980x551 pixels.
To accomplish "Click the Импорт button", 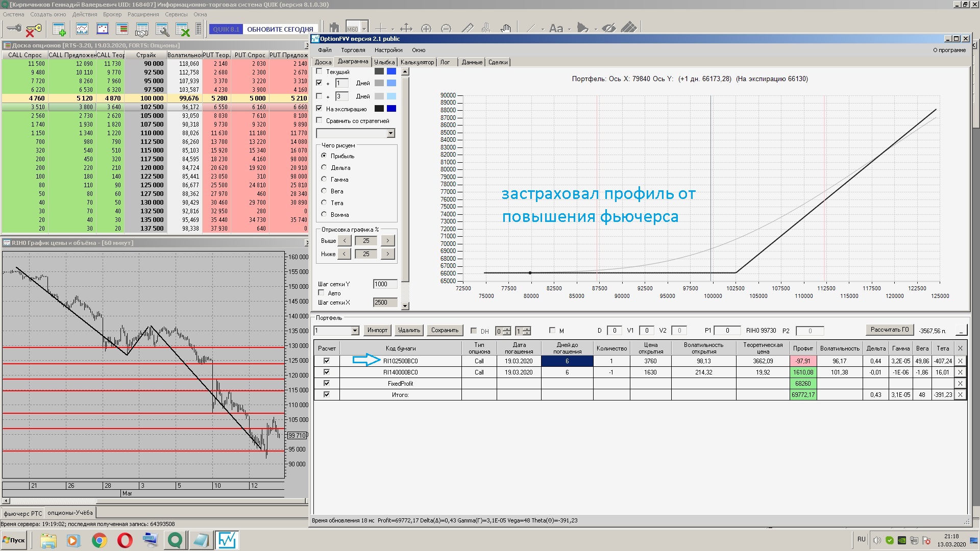I will click(377, 330).
